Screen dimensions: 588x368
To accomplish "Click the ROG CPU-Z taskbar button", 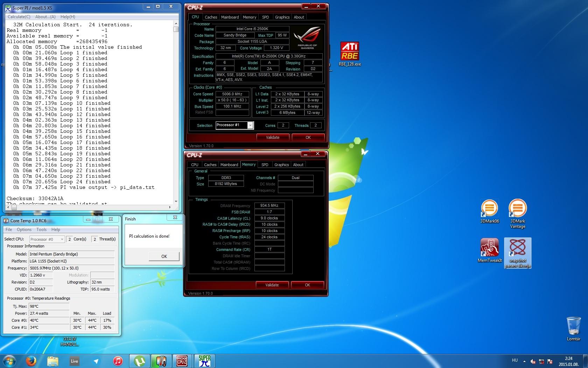I will tap(182, 361).
